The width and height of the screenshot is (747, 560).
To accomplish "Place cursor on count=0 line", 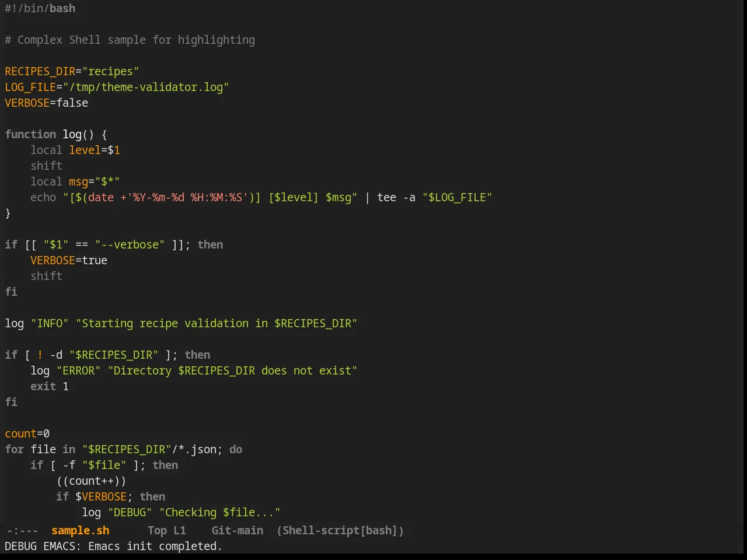I will 27,434.
